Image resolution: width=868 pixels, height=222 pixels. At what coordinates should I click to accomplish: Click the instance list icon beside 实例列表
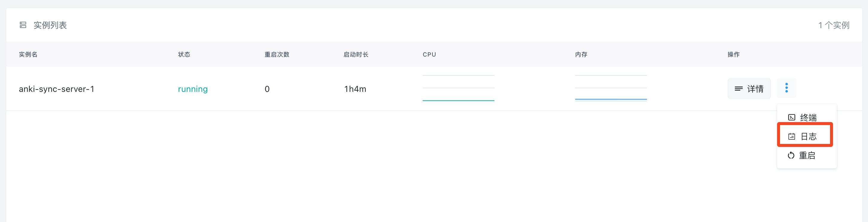(x=23, y=25)
